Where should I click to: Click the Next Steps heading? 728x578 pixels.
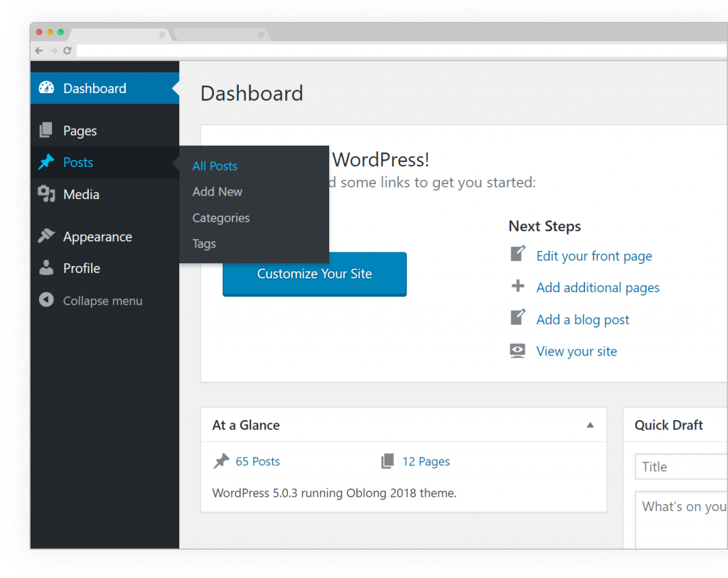pos(545,226)
